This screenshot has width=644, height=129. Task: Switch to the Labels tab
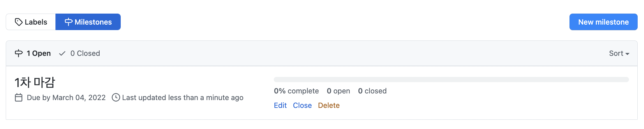click(x=31, y=22)
